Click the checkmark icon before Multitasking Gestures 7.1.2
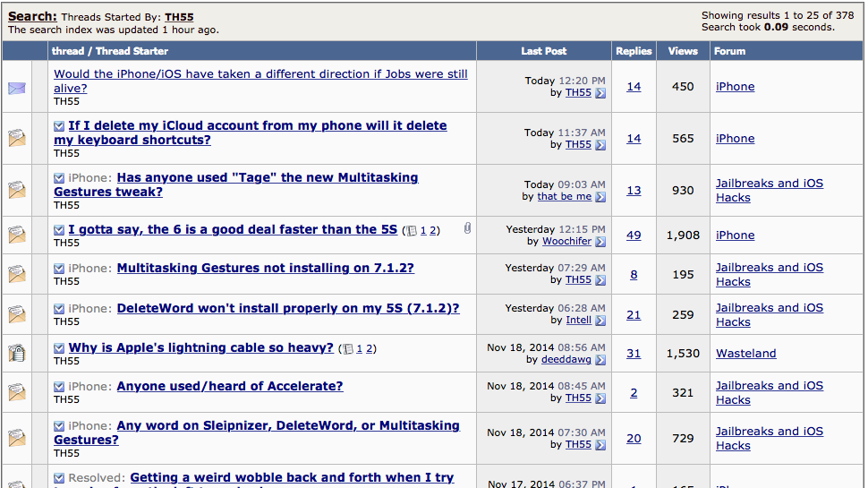 click(59, 269)
